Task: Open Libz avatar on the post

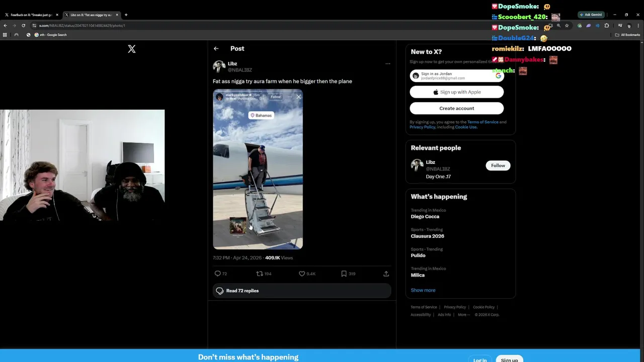Action: click(219, 67)
